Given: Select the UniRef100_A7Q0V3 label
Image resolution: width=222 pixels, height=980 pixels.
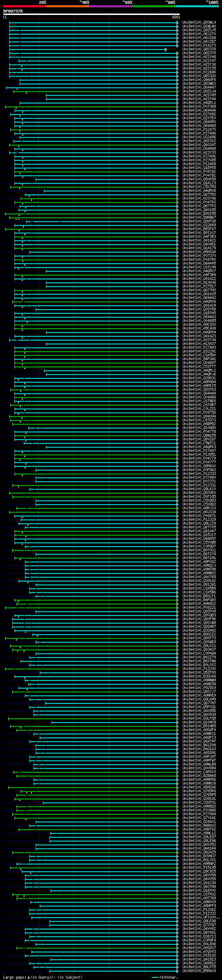Looking at the screenshot, I should [199, 951].
